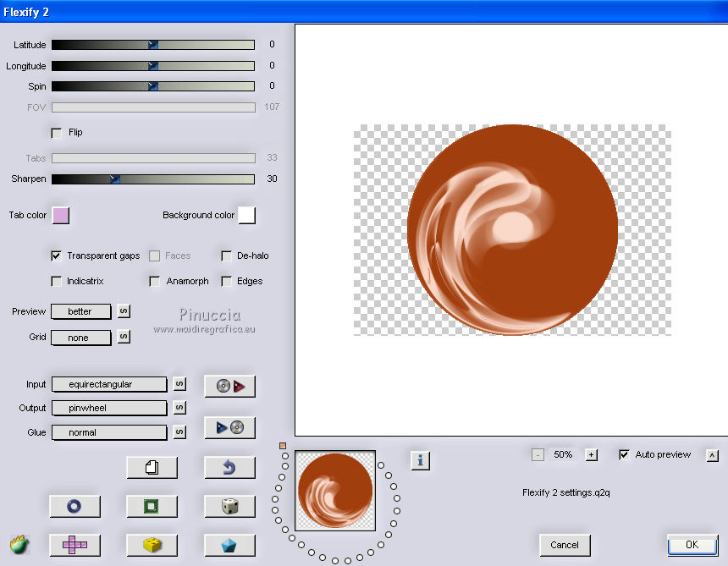728x566 pixels.
Task: Enable the Flip checkbox
Action: coord(56,133)
